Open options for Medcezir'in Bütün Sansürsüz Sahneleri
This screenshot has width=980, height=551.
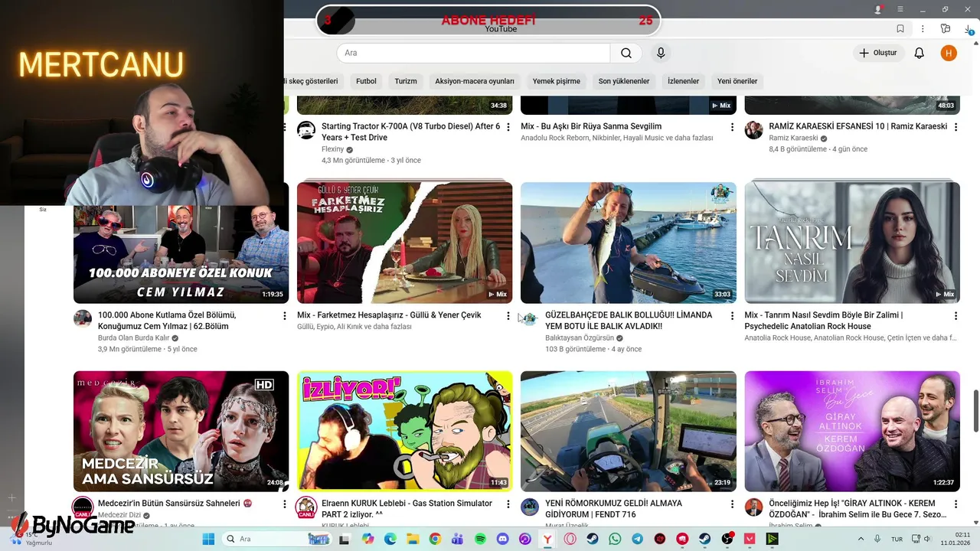pyautogui.click(x=284, y=504)
